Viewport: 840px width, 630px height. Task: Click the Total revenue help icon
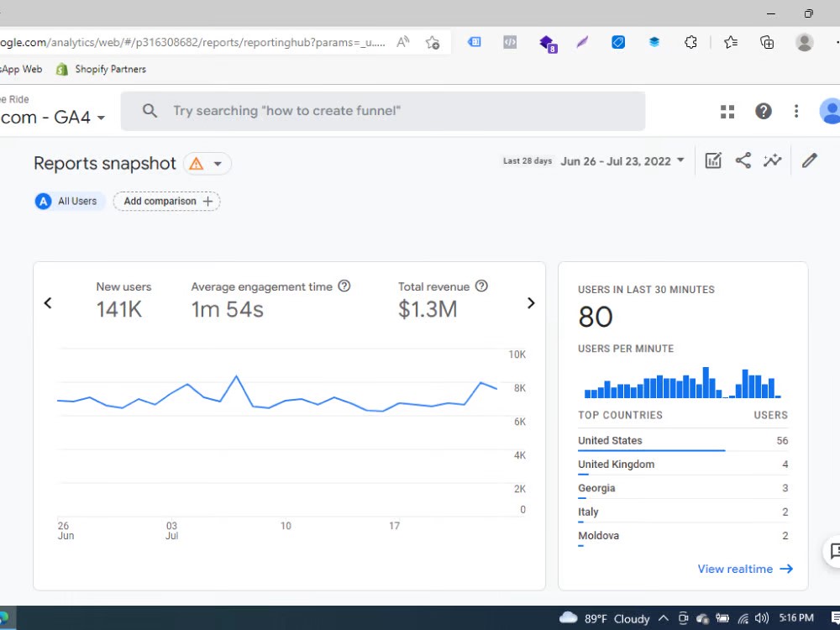coord(481,286)
